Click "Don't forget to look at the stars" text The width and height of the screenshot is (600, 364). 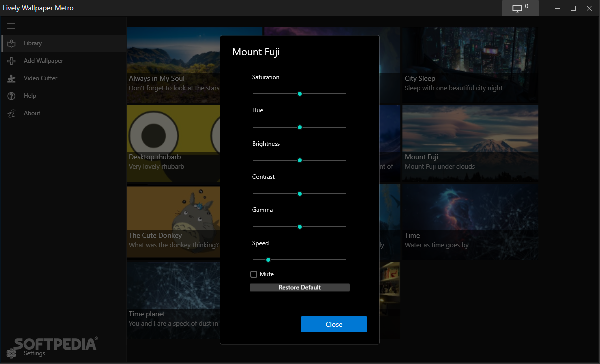pos(174,88)
